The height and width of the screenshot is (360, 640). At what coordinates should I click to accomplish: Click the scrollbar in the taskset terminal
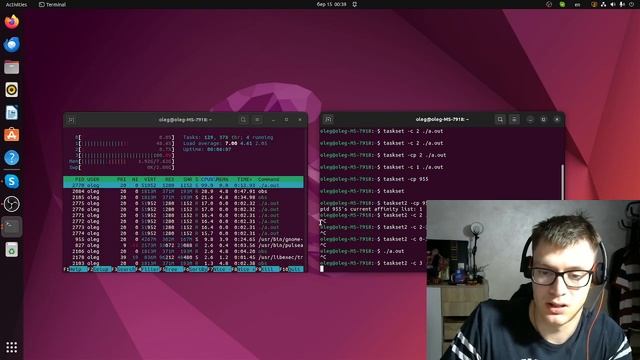[x=563, y=182]
